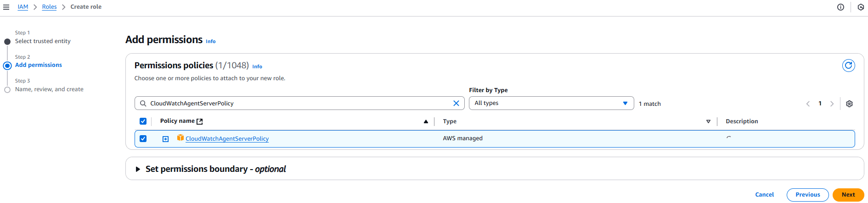Expand the CloudWatchAgentServerPolicy row details
Viewport: 868px width, 203px height.
[x=166, y=139]
